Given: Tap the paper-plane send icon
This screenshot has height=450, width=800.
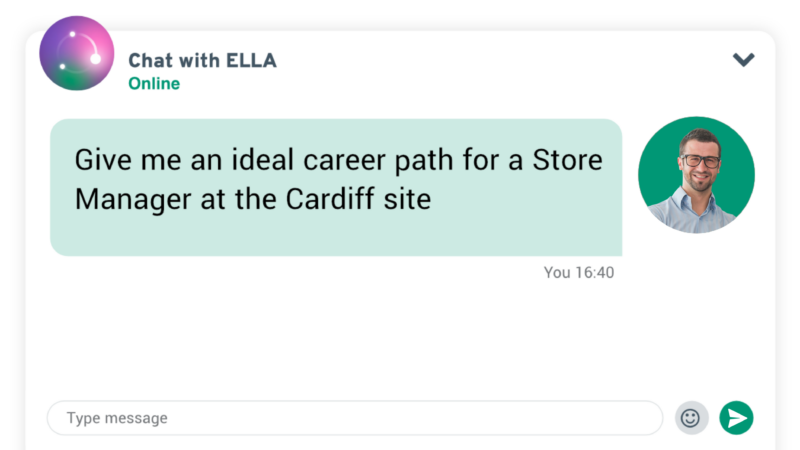Looking at the screenshot, I should tap(736, 418).
